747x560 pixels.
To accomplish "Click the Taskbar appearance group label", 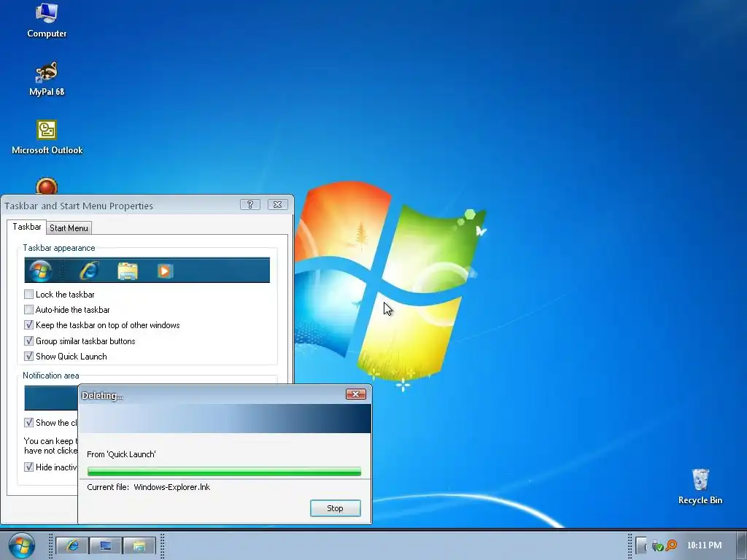I will pyautogui.click(x=59, y=248).
